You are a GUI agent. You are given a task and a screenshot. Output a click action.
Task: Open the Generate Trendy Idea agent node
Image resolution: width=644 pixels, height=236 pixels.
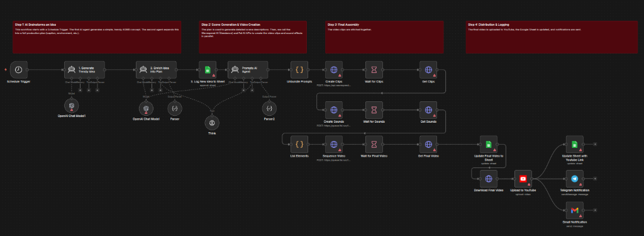[x=84, y=70]
